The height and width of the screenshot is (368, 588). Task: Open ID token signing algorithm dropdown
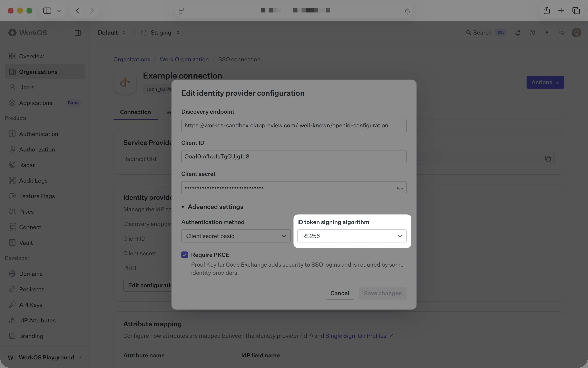[x=352, y=236]
